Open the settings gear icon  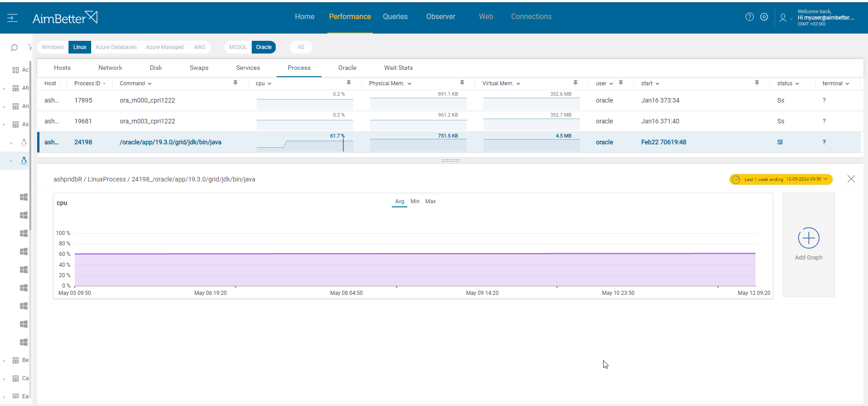(x=764, y=17)
